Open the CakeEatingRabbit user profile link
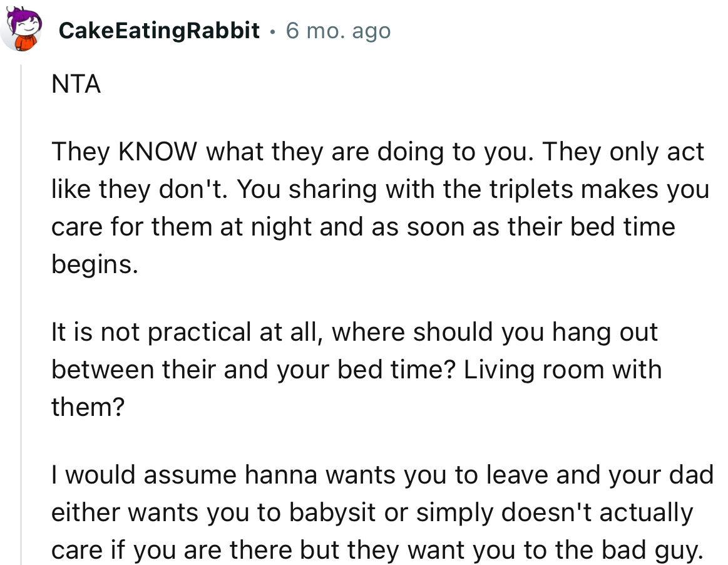The height and width of the screenshot is (565, 728). click(160, 30)
